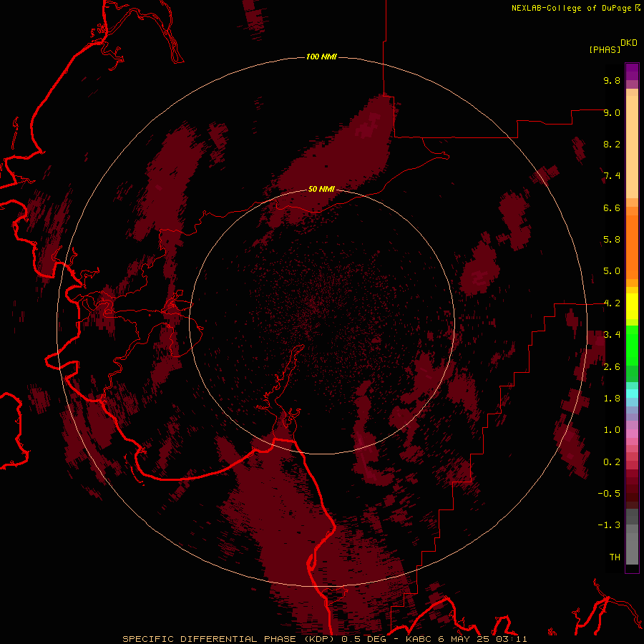Click the 9.0 scale value
The width and height of the screenshot is (644, 644).
(x=612, y=112)
